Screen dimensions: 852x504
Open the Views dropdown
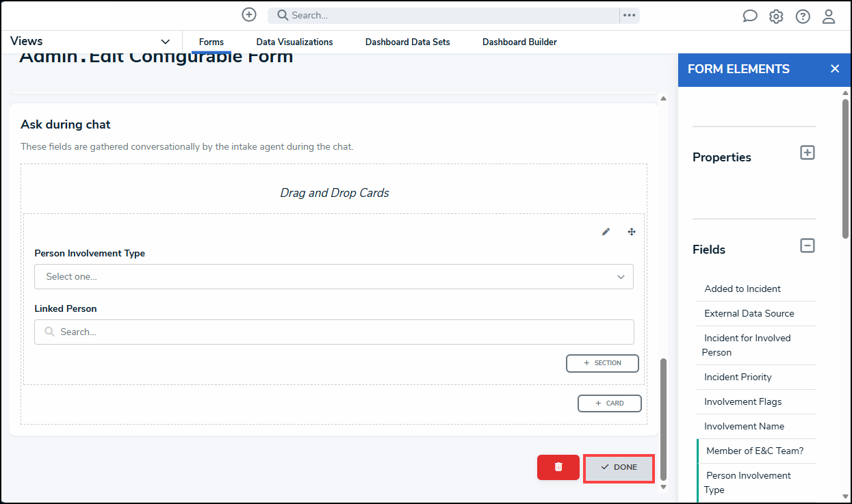(x=91, y=42)
